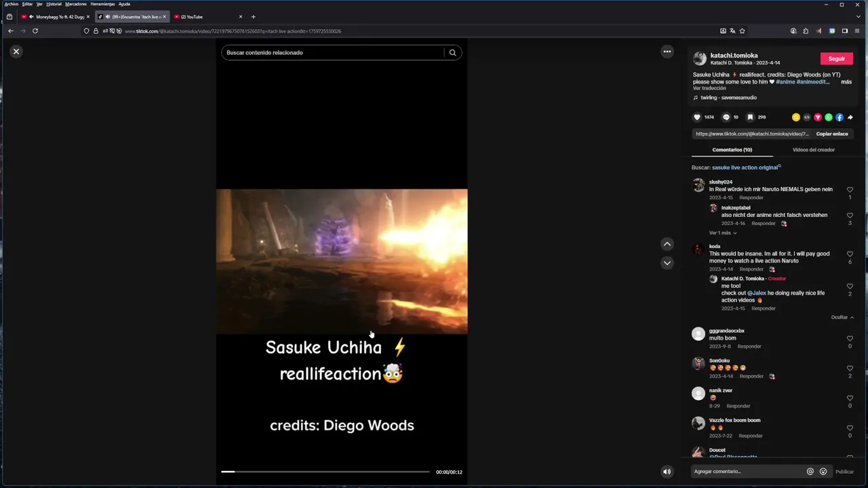Viewport: 868px width, 488px height.
Task: Insert a mention with the @ icon
Action: [x=810, y=472]
